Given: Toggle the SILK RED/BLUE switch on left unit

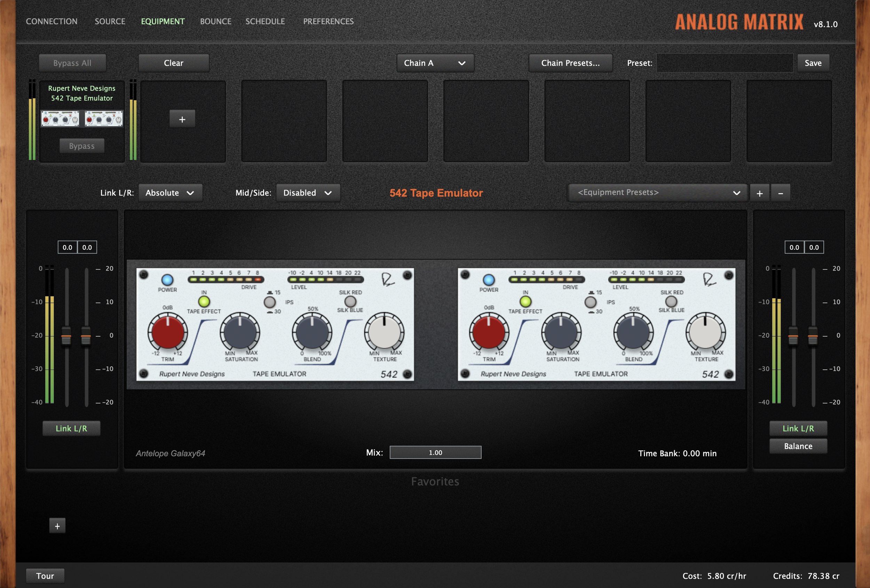Looking at the screenshot, I should click(x=350, y=301).
